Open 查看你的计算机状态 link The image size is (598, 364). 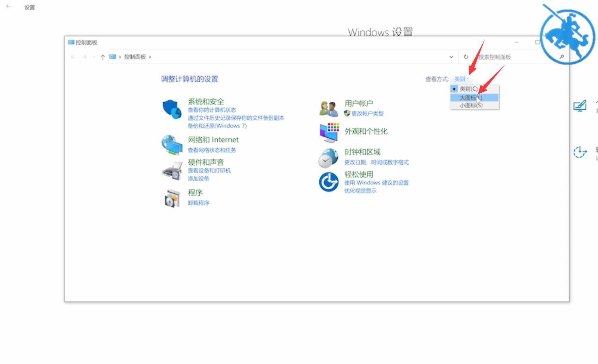[x=212, y=110]
